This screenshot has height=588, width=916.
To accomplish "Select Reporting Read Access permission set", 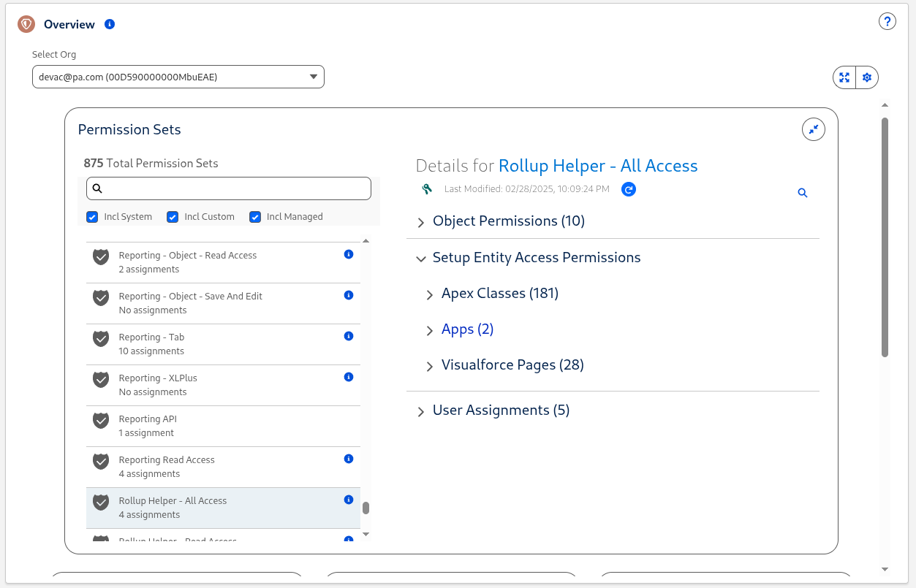I will pos(223,467).
